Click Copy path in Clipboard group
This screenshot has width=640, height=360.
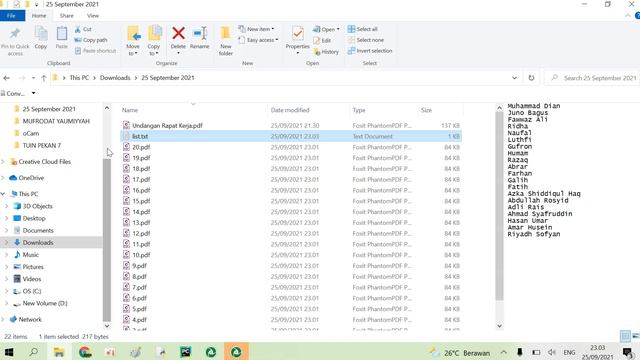pos(91,40)
